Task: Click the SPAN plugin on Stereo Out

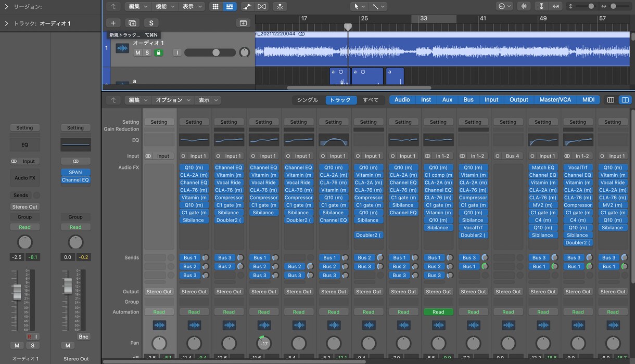Action: (75, 172)
